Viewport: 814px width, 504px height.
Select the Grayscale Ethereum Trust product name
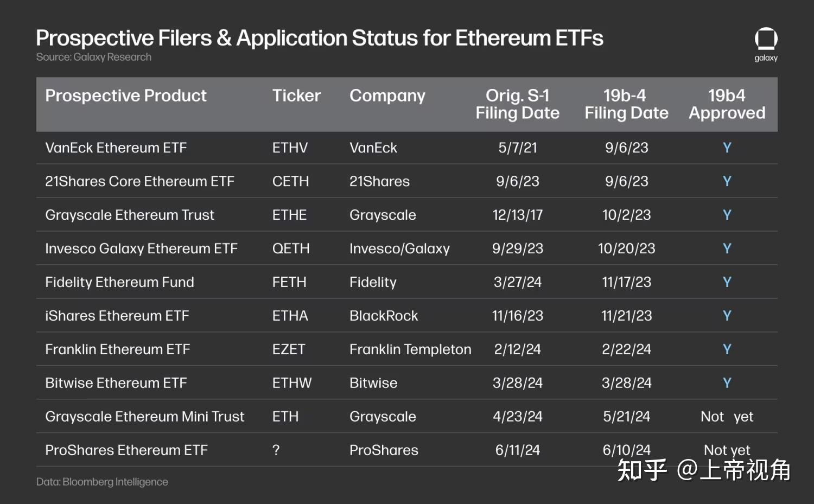130,215
